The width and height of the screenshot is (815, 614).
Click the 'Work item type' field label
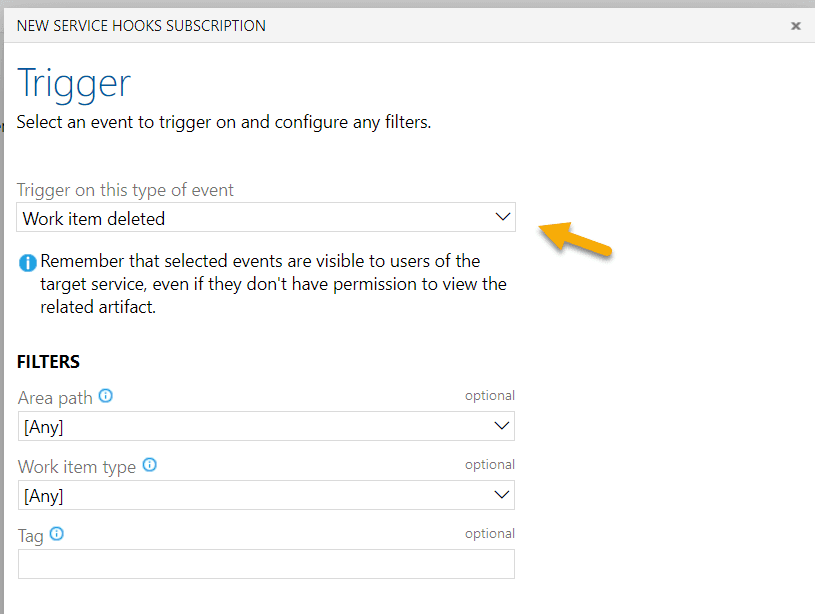(x=77, y=467)
